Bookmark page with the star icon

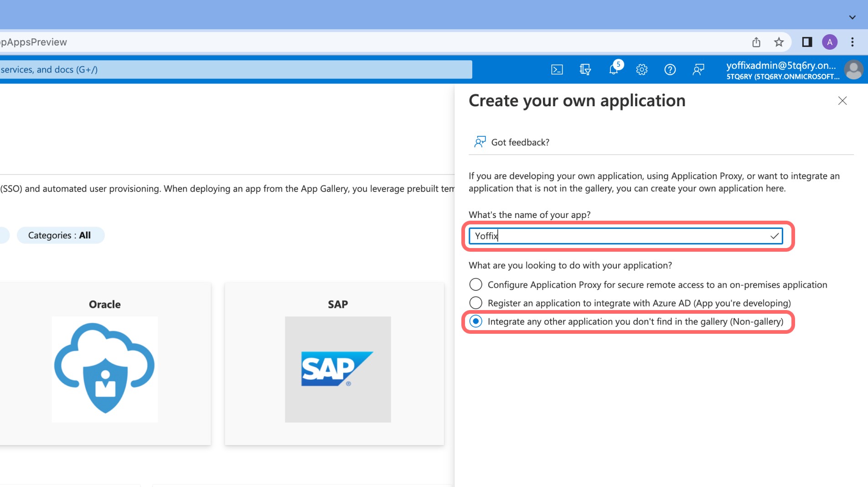(779, 42)
